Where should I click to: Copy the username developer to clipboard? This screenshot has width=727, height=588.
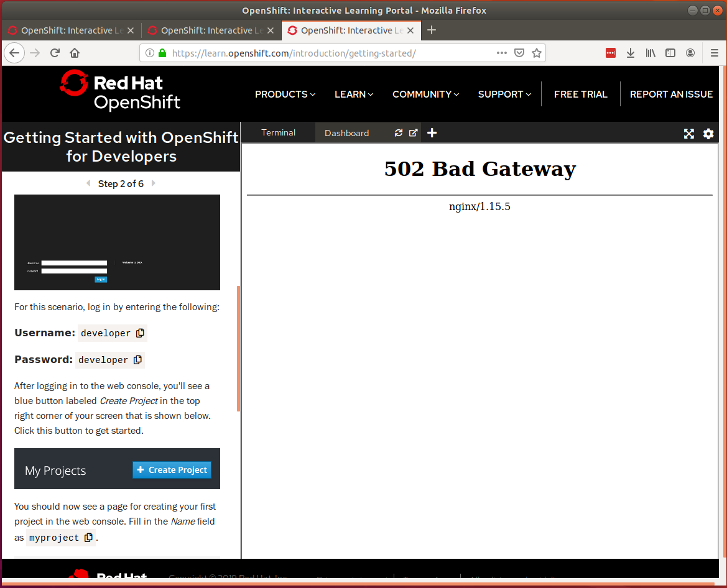click(x=141, y=333)
